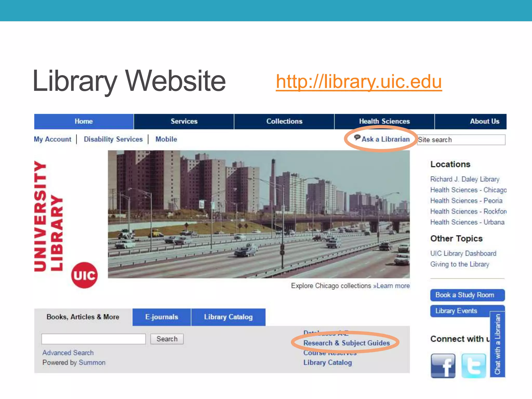Open Health Sciences - Chicago location
Image resolution: width=532 pixels, height=399 pixels.
[468, 190]
